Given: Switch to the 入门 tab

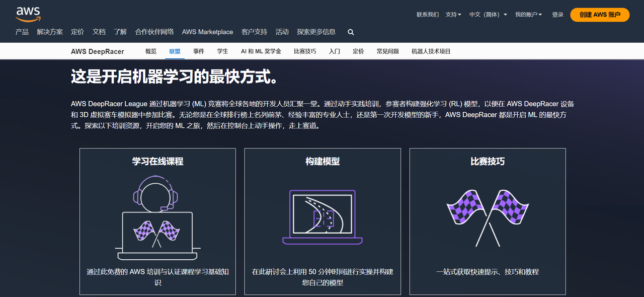Looking at the screenshot, I should [x=335, y=51].
